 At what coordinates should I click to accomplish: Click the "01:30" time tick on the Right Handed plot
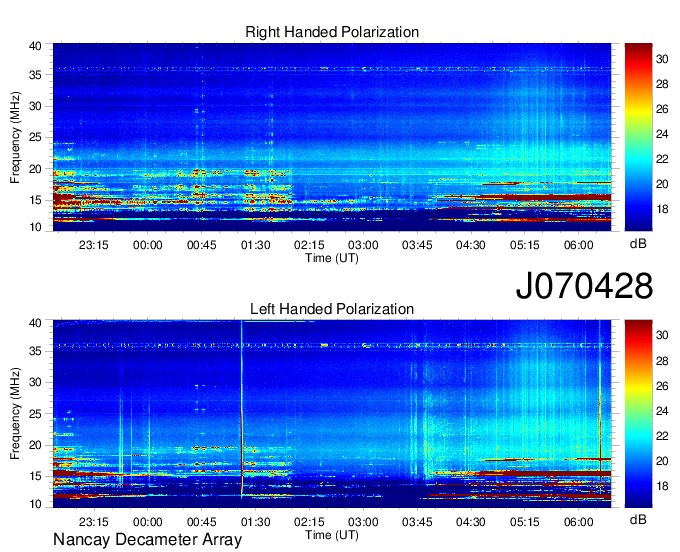(255, 245)
